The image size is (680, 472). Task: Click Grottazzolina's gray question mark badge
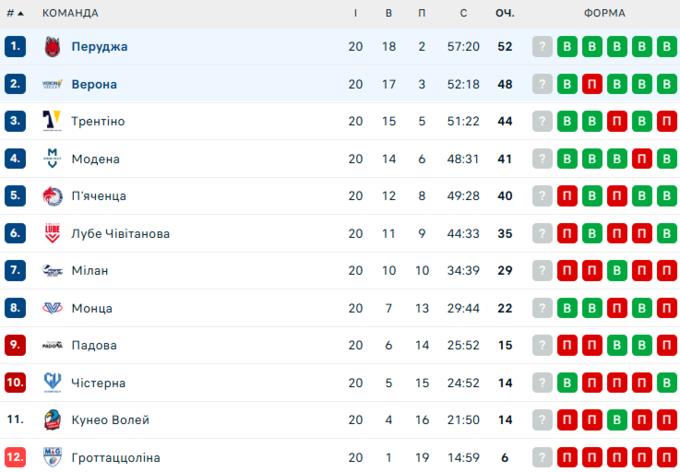[542, 457]
